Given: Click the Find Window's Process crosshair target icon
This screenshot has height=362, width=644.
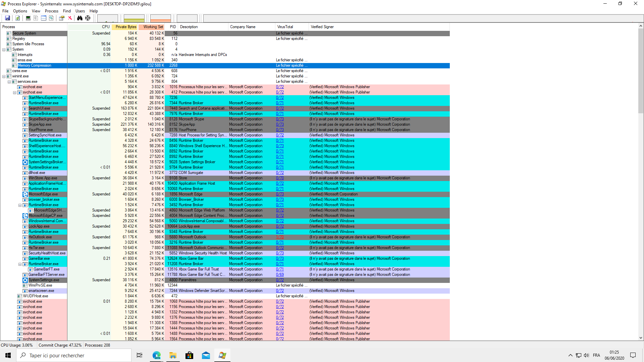Looking at the screenshot, I should 88,18.
